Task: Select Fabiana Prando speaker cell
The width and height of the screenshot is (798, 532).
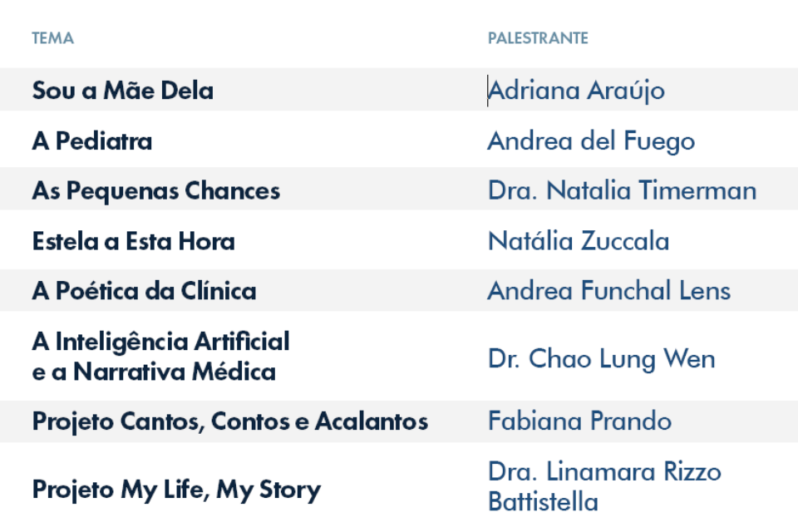Action: 579,421
